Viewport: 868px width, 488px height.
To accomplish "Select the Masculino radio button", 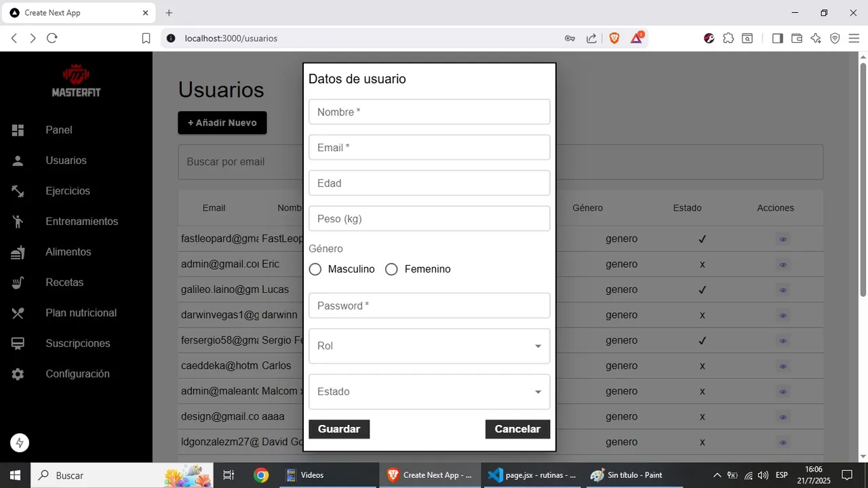I will point(315,269).
